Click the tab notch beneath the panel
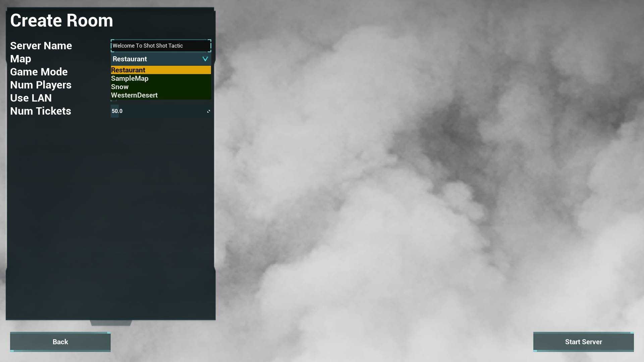 click(x=111, y=323)
